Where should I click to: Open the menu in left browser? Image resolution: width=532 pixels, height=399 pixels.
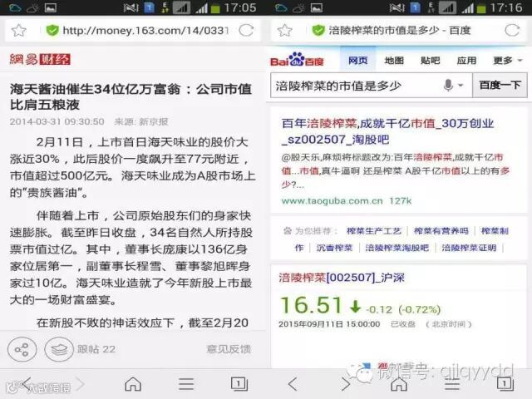186,384
